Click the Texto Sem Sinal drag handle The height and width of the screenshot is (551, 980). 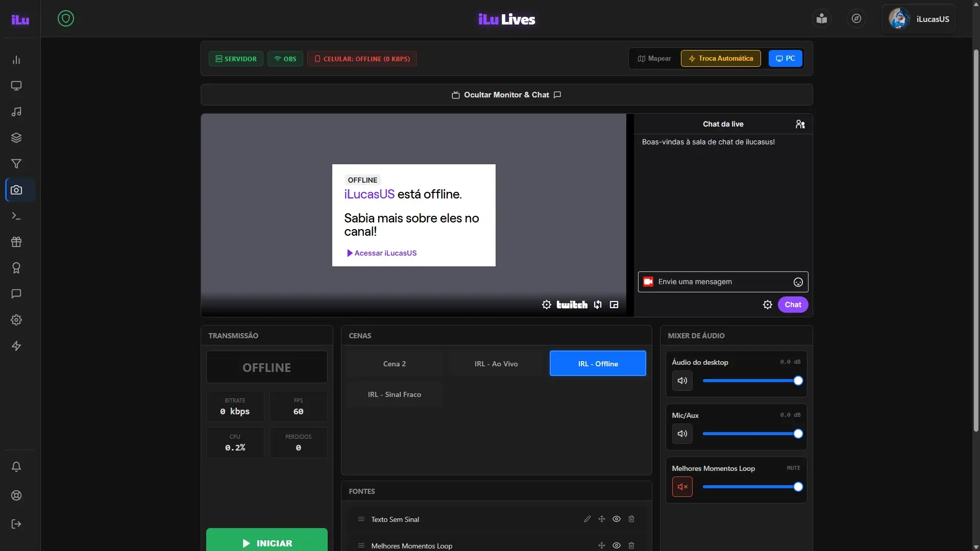[x=361, y=519]
